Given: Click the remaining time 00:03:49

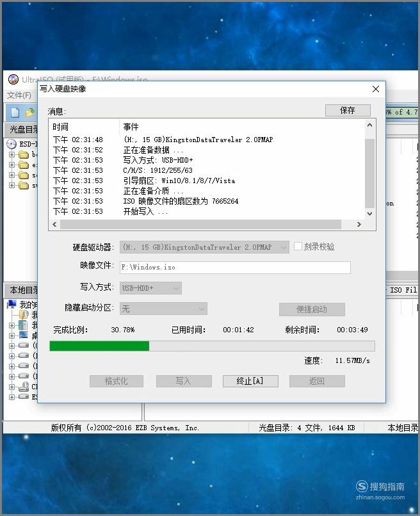Looking at the screenshot, I should click(352, 330).
